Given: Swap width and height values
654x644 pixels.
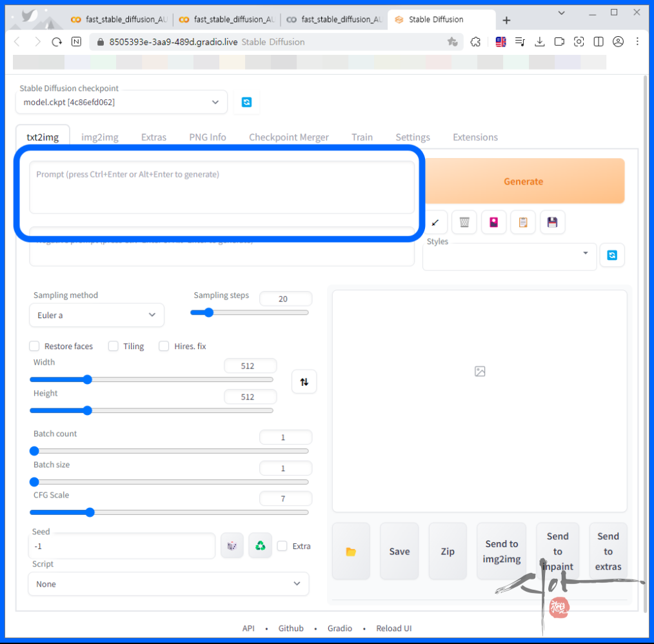Looking at the screenshot, I should [x=304, y=382].
